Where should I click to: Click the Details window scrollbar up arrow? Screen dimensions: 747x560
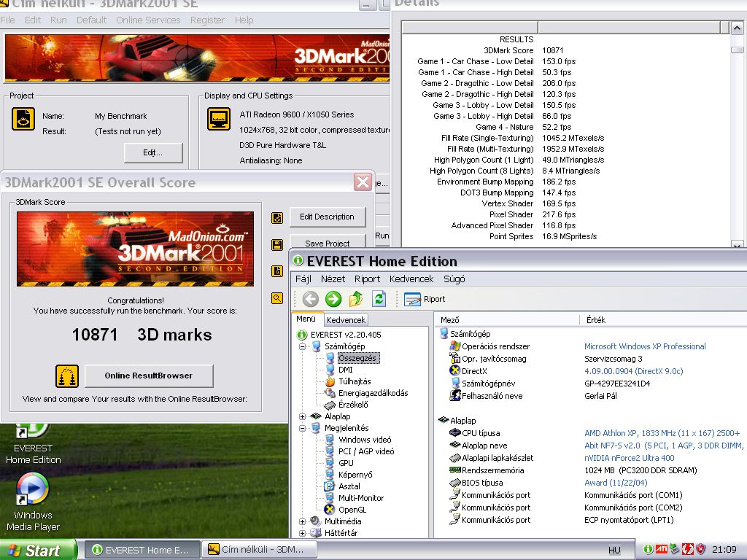[x=737, y=28]
